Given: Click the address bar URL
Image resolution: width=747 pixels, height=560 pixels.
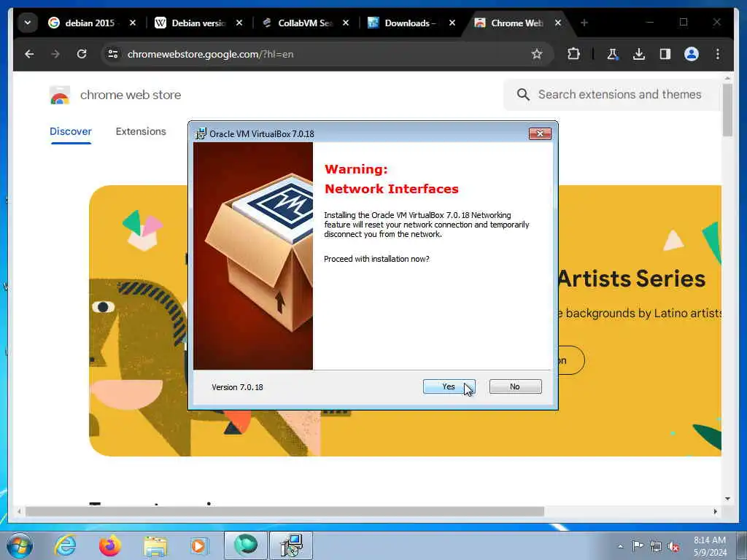Looking at the screenshot, I should 210,54.
